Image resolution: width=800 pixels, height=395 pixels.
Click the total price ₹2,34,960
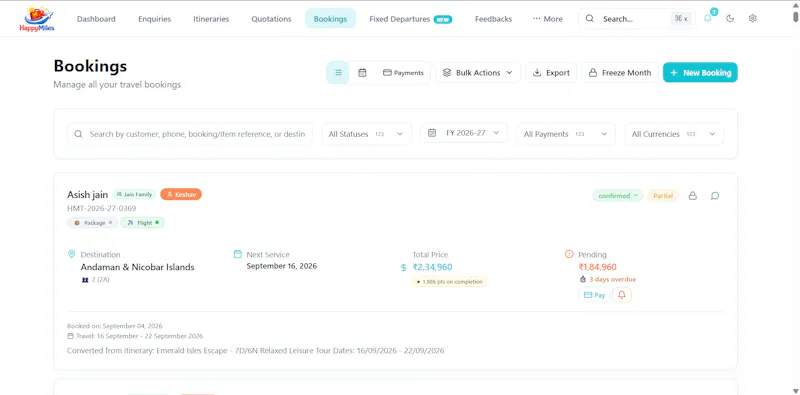(x=432, y=267)
